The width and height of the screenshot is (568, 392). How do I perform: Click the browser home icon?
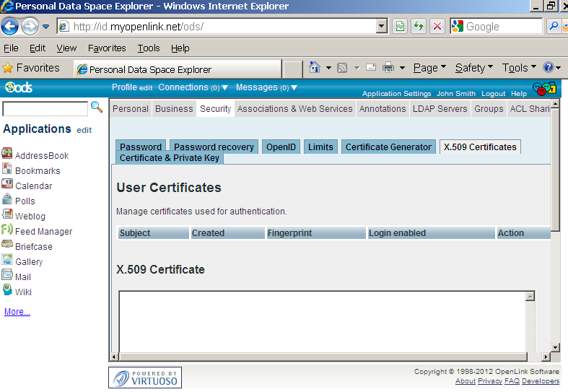[315, 68]
